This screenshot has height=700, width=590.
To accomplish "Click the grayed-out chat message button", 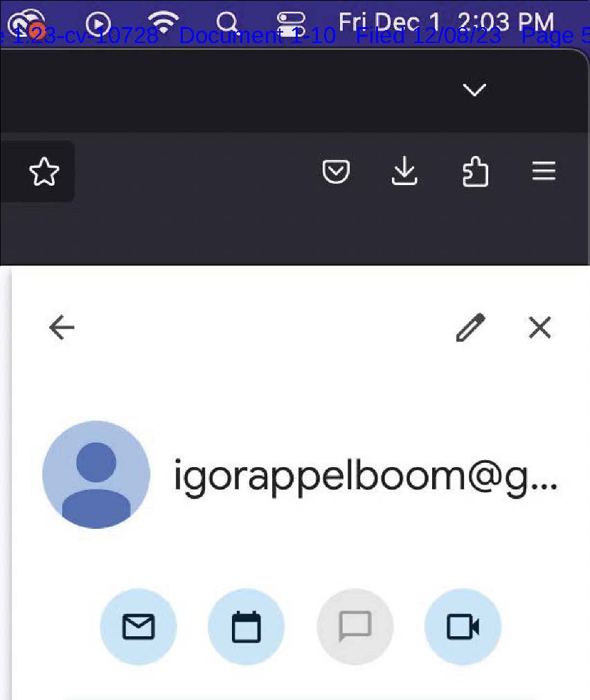I will point(355,627).
